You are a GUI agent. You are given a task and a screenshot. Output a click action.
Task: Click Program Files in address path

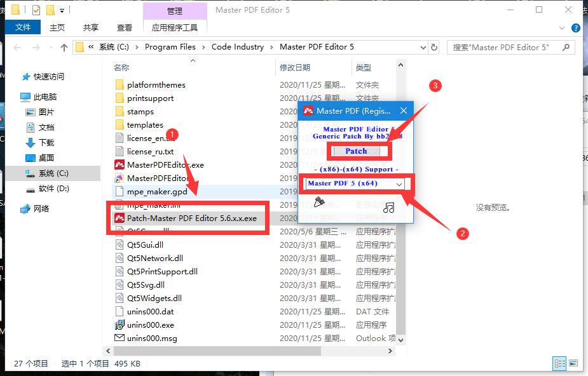[x=170, y=47]
